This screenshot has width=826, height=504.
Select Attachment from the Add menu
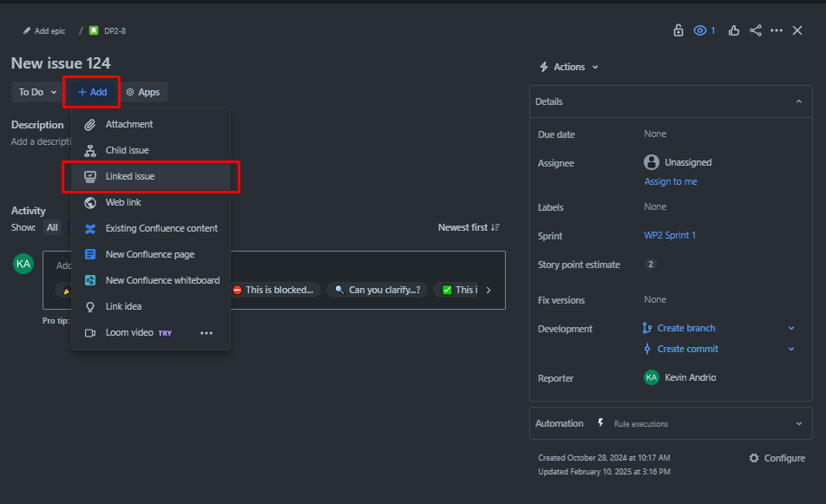[x=151, y=124]
